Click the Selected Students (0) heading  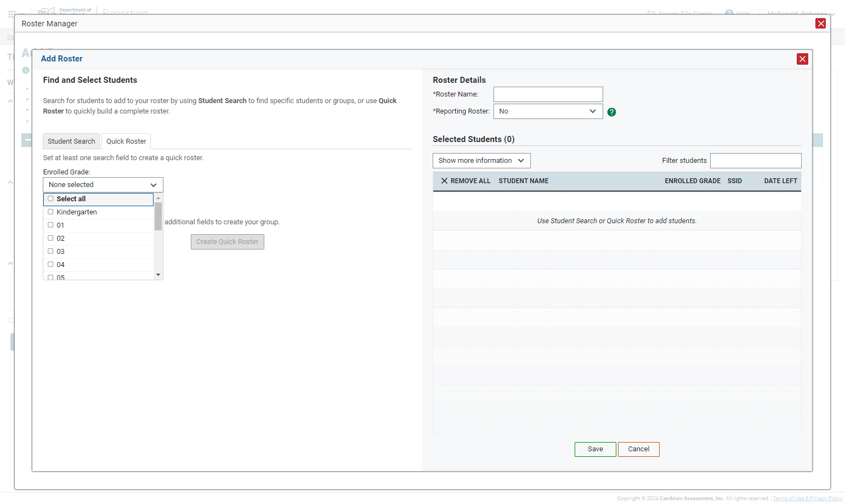click(474, 139)
